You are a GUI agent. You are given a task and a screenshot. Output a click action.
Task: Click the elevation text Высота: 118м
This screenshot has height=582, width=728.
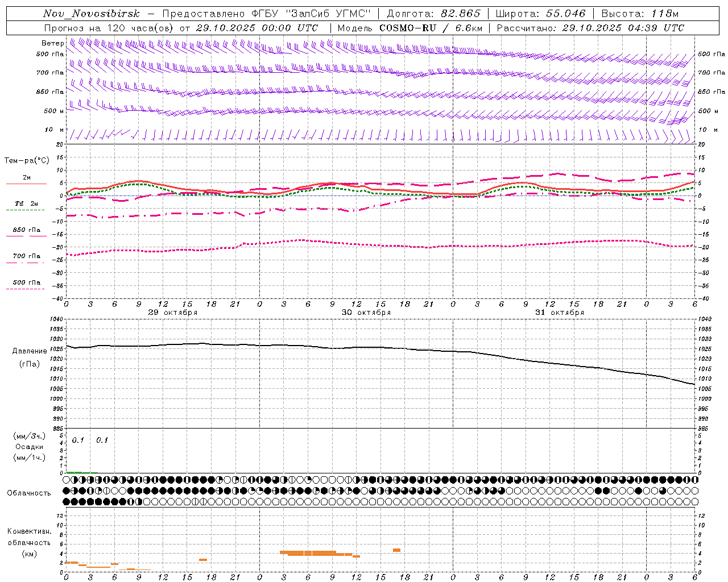pyautogui.click(x=640, y=14)
